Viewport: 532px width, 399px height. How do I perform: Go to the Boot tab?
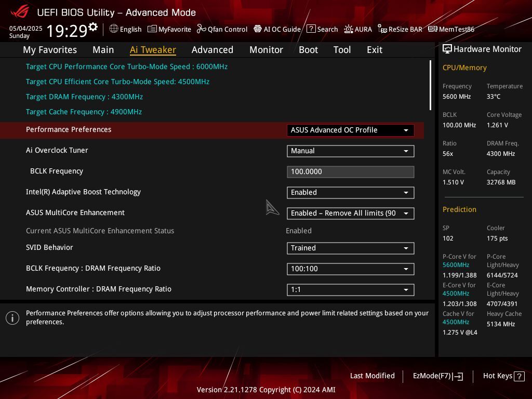point(308,50)
